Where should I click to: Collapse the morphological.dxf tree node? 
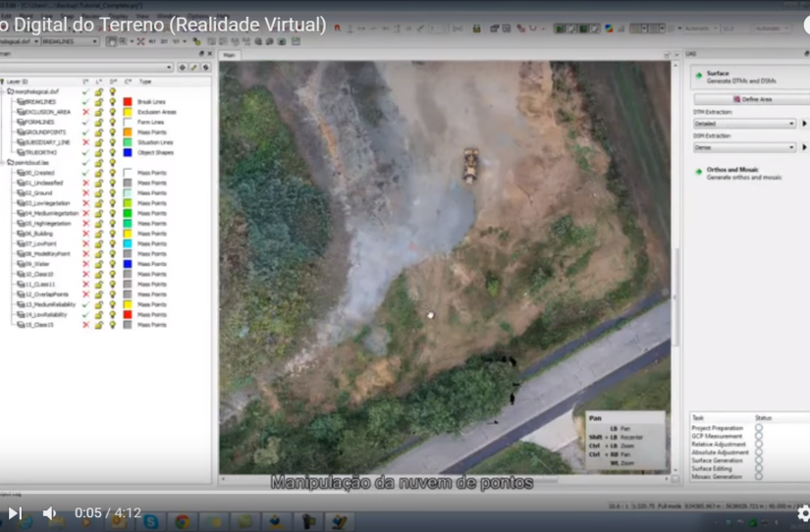click(3, 92)
